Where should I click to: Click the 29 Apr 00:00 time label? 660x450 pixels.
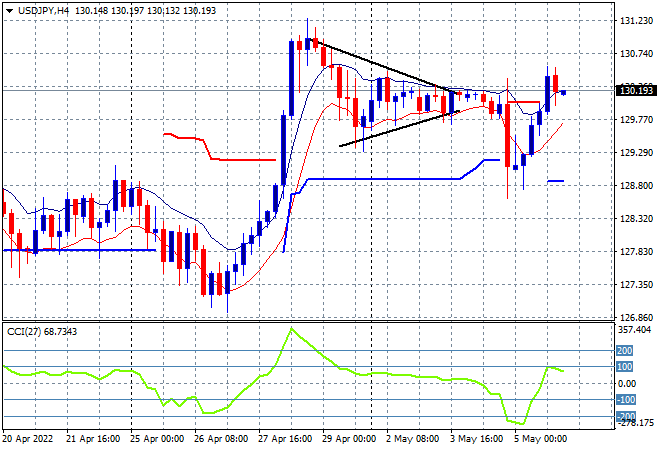click(349, 439)
